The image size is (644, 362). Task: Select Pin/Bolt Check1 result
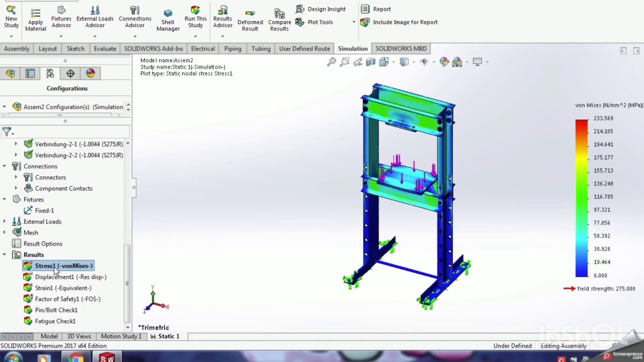pyautogui.click(x=50, y=310)
